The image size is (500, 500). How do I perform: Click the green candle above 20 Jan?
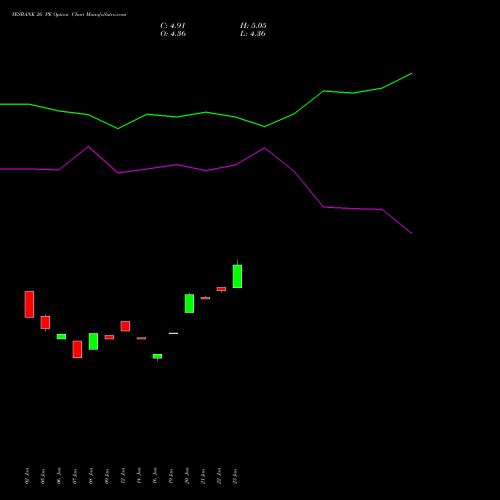tap(189, 303)
